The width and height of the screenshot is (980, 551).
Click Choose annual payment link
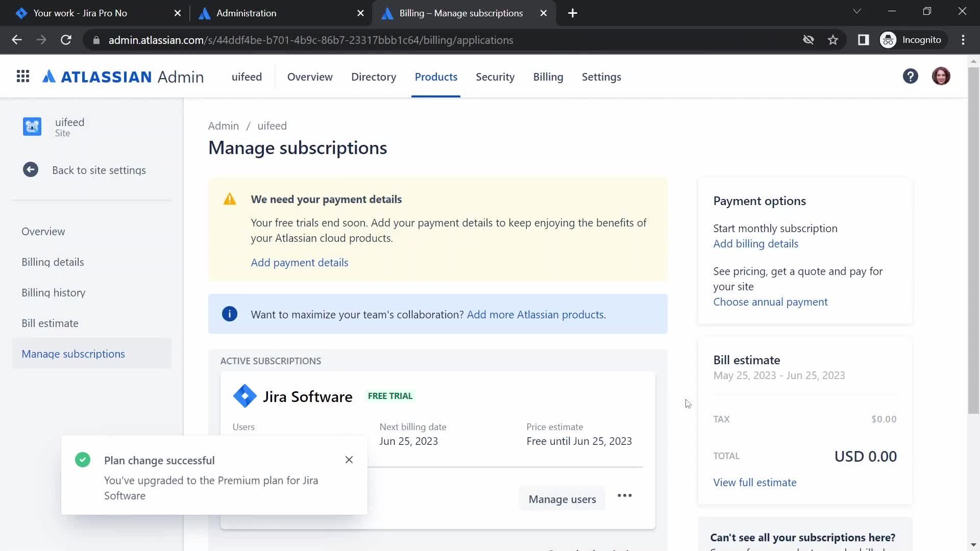tap(771, 302)
